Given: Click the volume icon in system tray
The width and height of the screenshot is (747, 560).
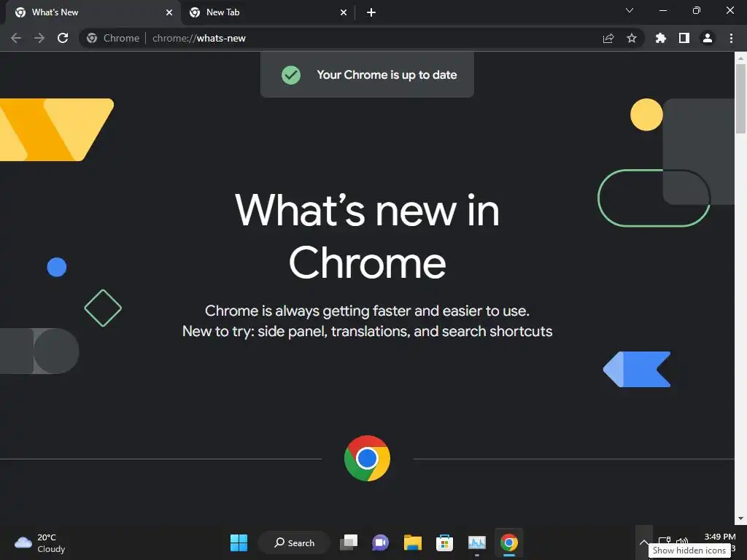Looking at the screenshot, I should (x=682, y=540).
